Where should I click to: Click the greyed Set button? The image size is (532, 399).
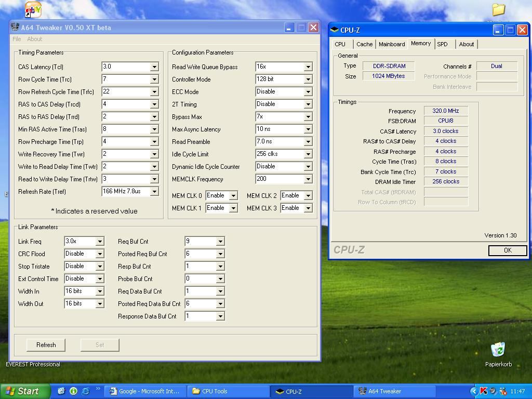(x=100, y=345)
